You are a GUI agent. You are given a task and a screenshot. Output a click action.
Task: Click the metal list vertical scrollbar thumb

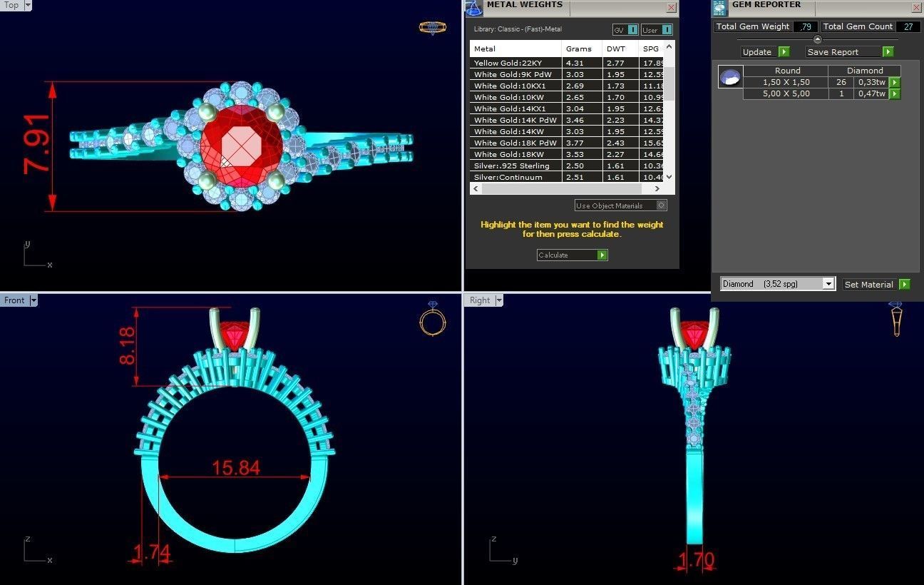click(669, 83)
